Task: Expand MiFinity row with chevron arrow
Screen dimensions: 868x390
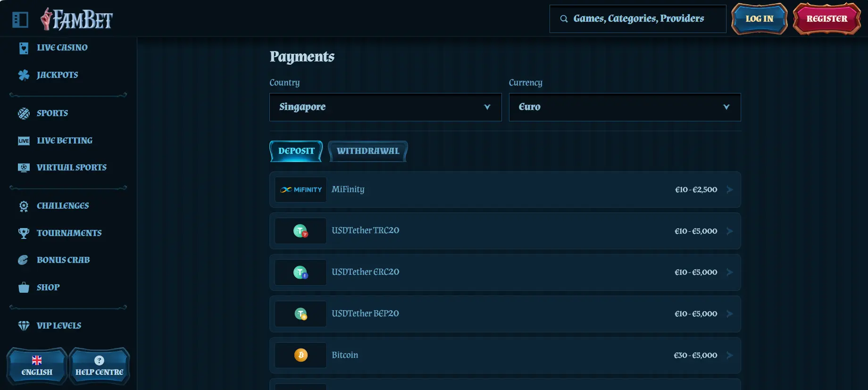Action: coord(730,190)
